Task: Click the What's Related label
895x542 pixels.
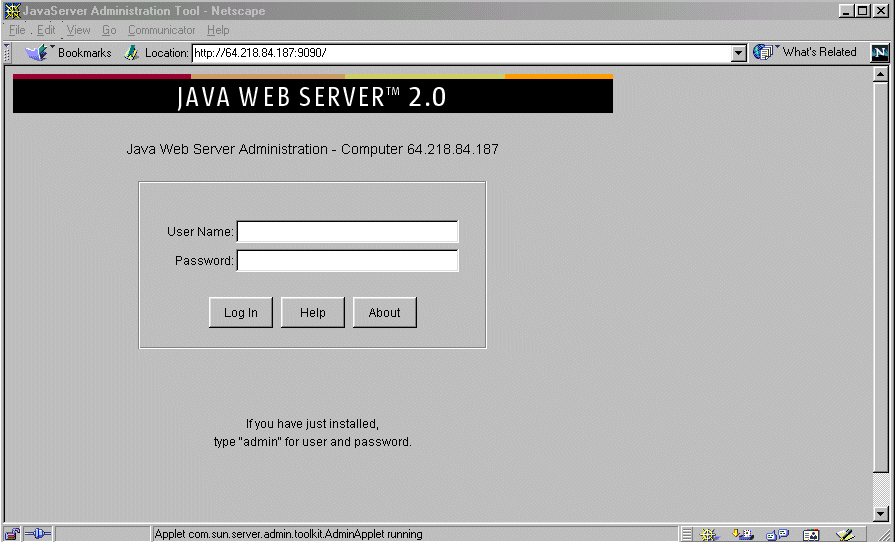Action: (x=820, y=52)
